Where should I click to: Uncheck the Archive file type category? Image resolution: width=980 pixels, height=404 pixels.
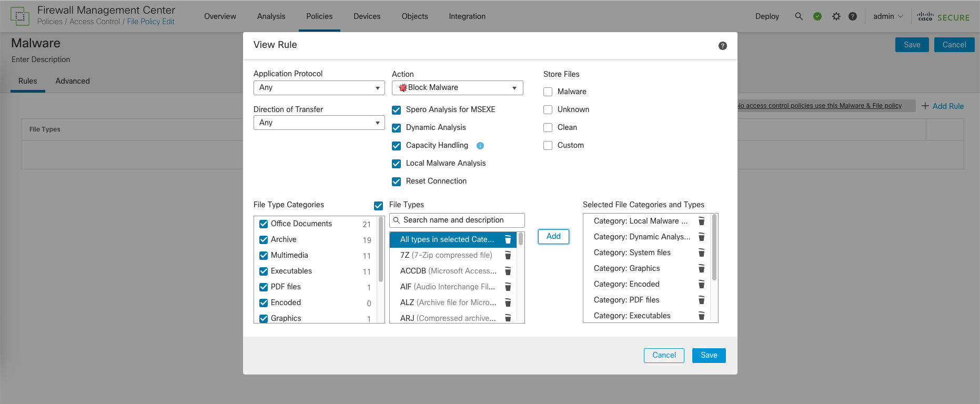tap(264, 240)
